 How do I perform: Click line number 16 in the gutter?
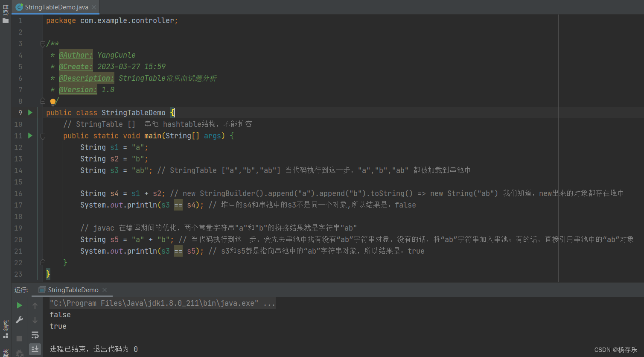(x=18, y=193)
